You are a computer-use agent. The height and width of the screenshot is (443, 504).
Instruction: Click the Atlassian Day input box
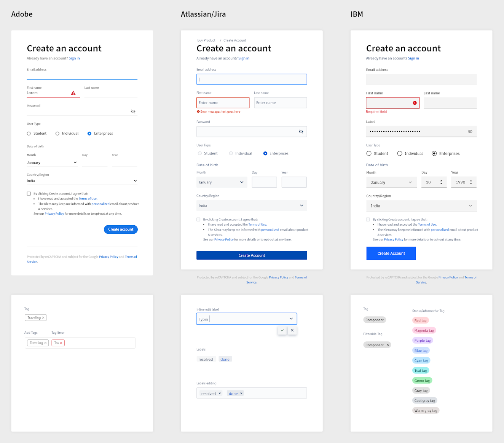point(264,182)
